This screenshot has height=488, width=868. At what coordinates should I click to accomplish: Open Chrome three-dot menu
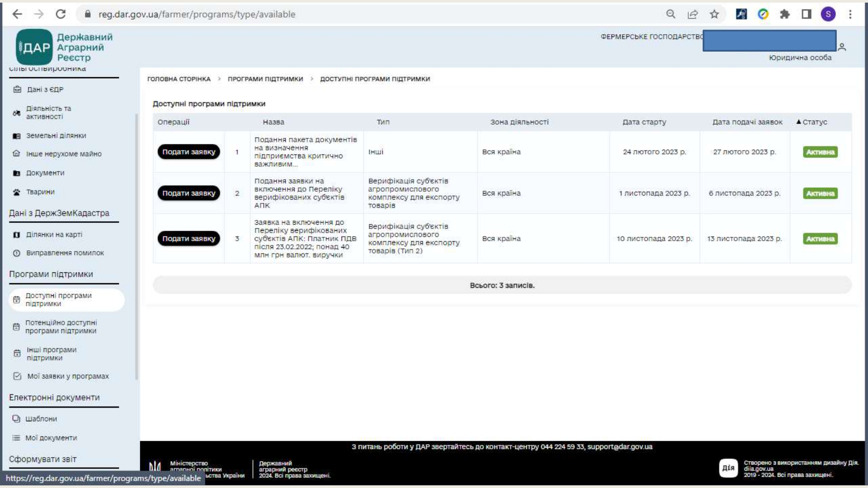[x=850, y=14]
